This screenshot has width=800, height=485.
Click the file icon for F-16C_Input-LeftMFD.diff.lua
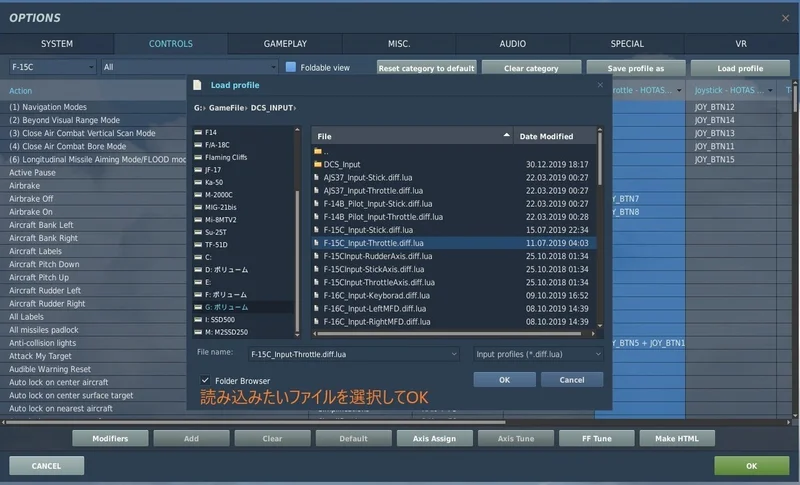coord(318,308)
